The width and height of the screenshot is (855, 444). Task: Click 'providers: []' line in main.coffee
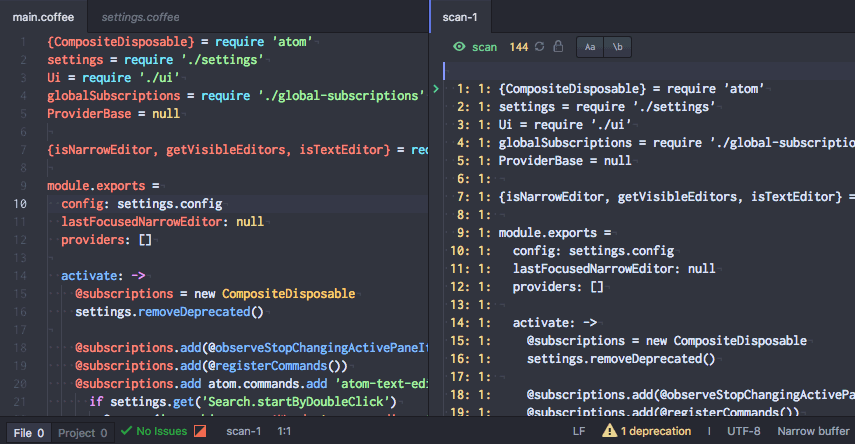(x=106, y=239)
